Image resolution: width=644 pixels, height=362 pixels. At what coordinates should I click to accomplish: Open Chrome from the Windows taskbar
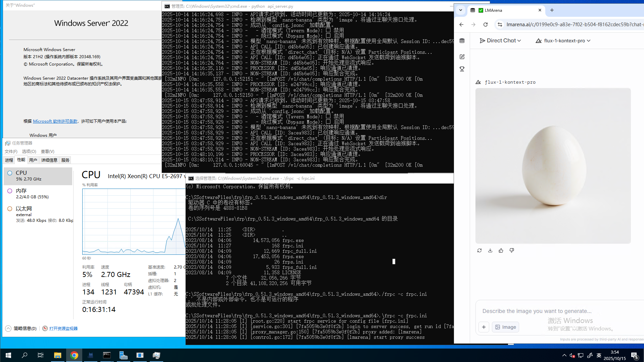74,355
